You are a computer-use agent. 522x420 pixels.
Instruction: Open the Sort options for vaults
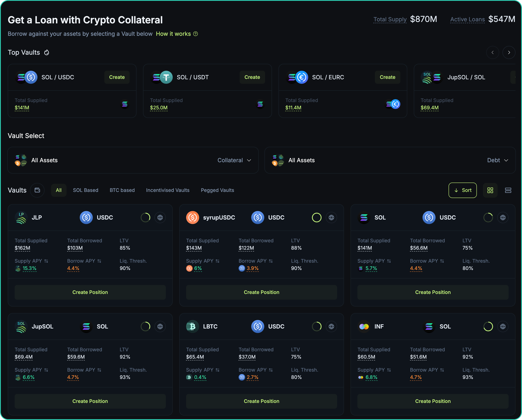tap(462, 190)
